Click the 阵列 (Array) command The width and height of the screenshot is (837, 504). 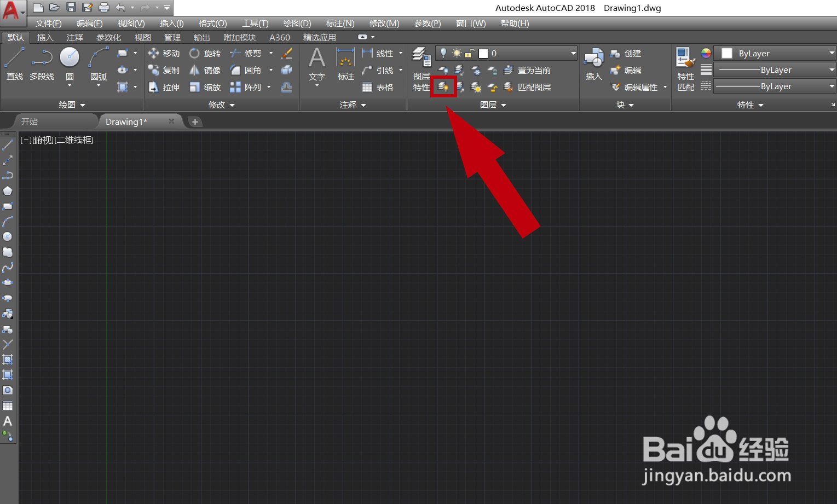(x=245, y=87)
